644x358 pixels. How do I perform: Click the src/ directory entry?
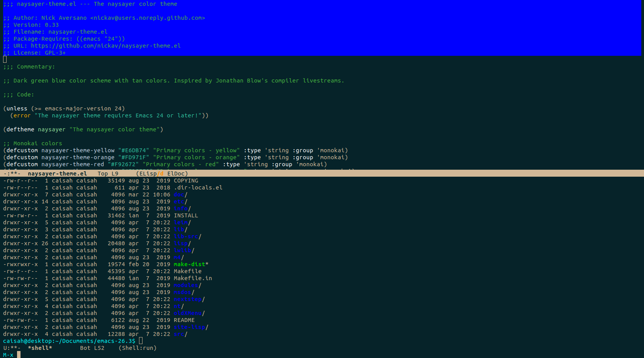point(180,334)
